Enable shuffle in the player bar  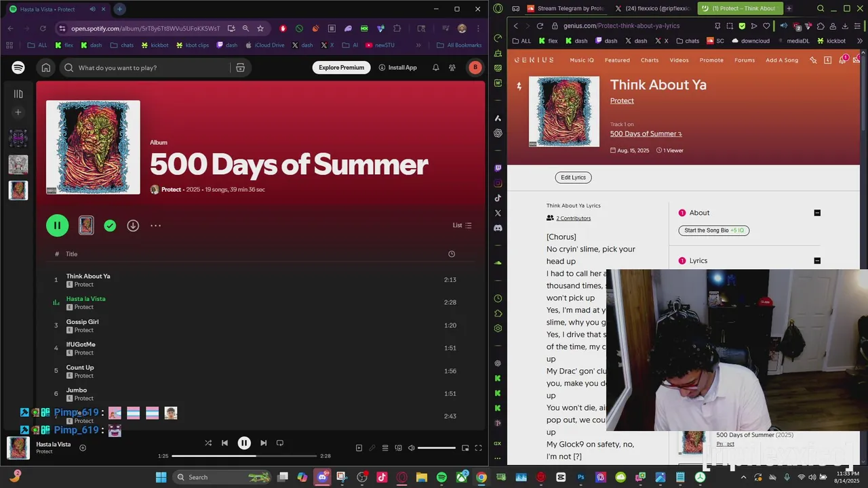pyautogui.click(x=208, y=443)
